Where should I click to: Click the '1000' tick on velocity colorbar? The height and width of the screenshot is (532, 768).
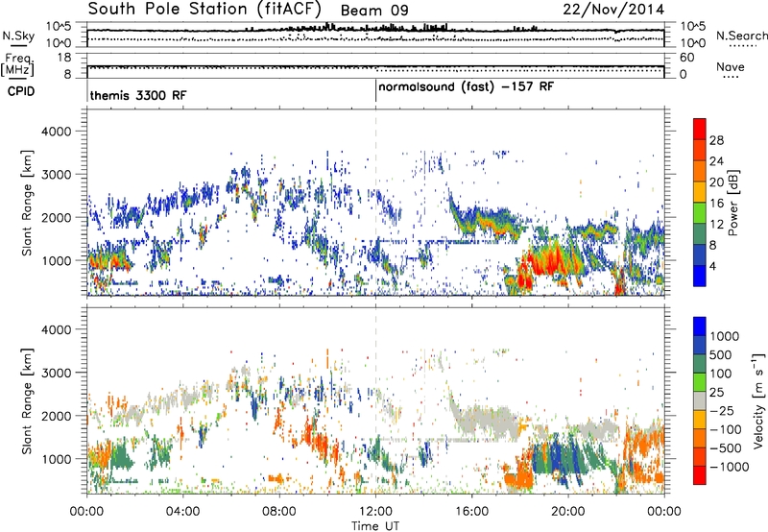click(x=725, y=336)
